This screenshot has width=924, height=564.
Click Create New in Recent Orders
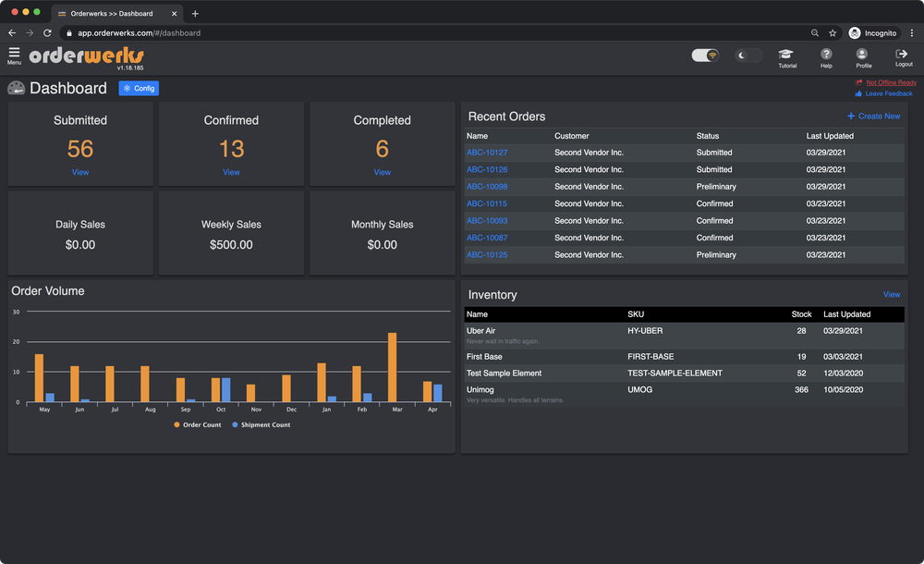pyautogui.click(x=873, y=116)
